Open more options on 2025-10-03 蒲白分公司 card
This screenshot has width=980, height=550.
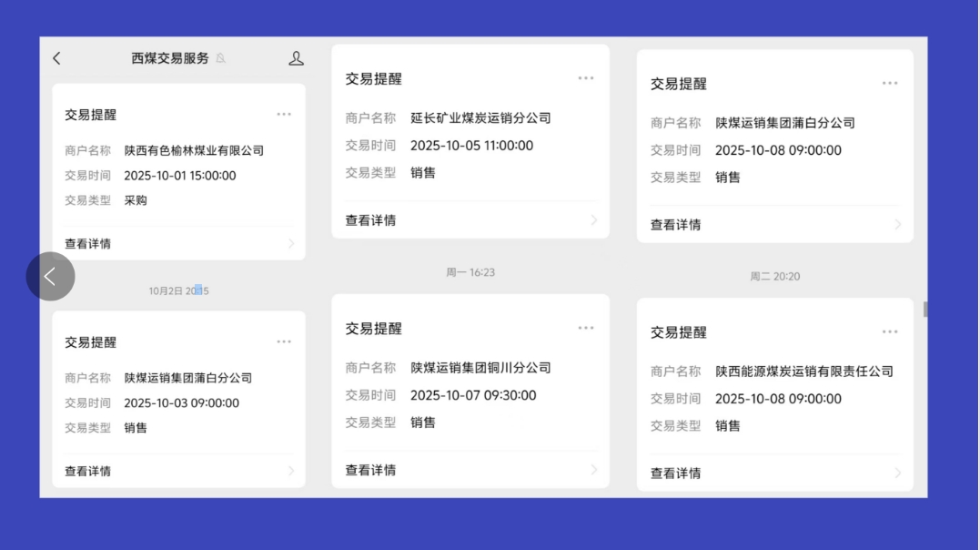284,342
